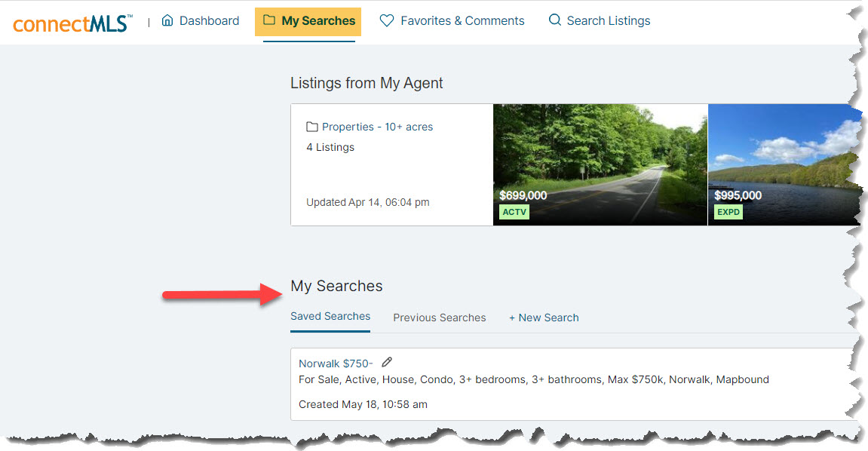
Task: Open the $995,000 lake listing photo
Action: tap(785, 164)
